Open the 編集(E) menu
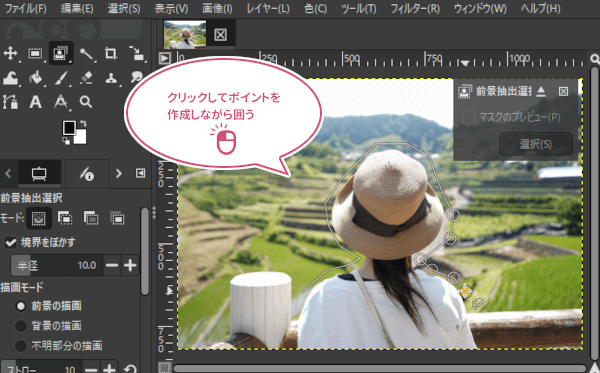 tap(77, 8)
